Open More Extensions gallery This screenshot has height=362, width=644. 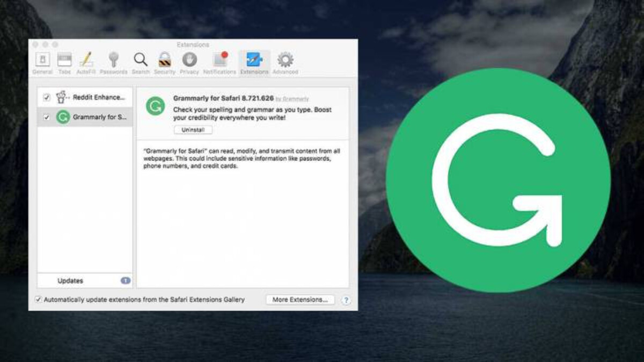pos(299,300)
